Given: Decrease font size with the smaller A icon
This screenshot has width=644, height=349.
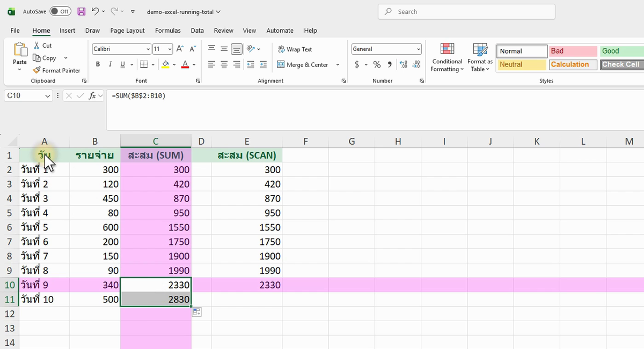Looking at the screenshot, I should click(x=192, y=49).
